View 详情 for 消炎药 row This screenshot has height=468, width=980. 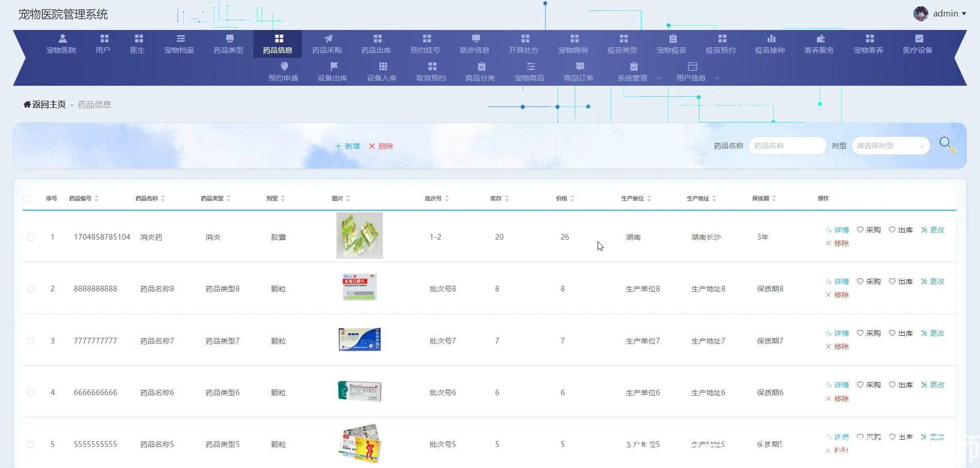[x=837, y=230]
